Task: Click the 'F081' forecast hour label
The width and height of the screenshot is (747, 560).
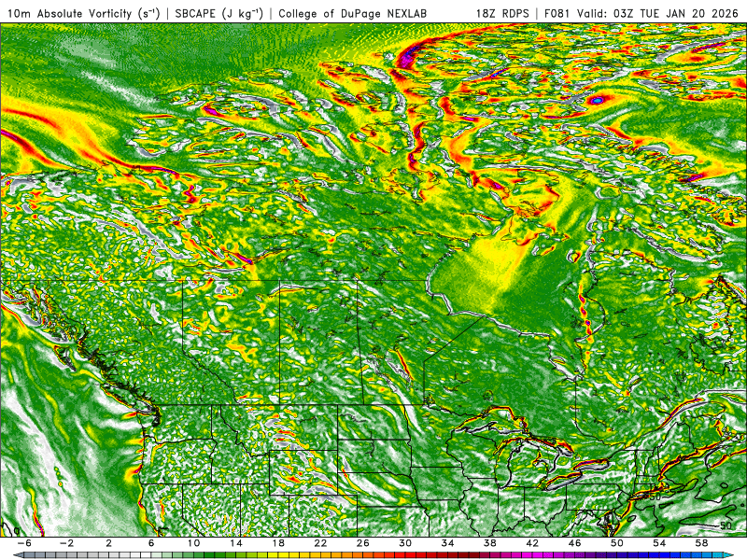Action: click(x=557, y=14)
